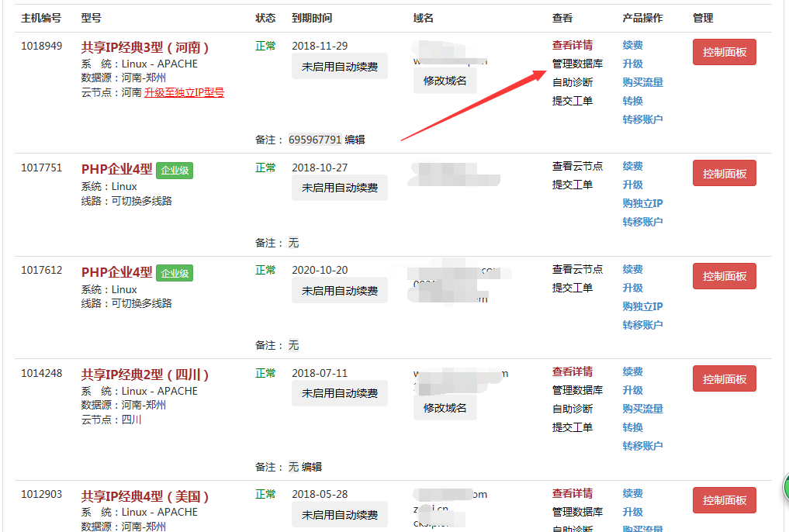Open model link 共享IP经典4型（美国）

[145, 496]
